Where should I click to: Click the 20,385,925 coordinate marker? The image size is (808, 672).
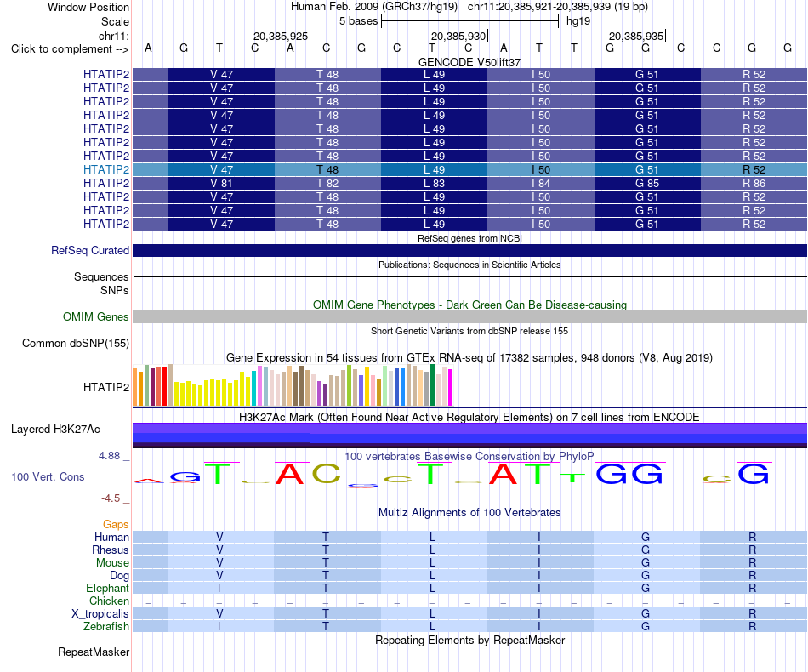coord(281,36)
